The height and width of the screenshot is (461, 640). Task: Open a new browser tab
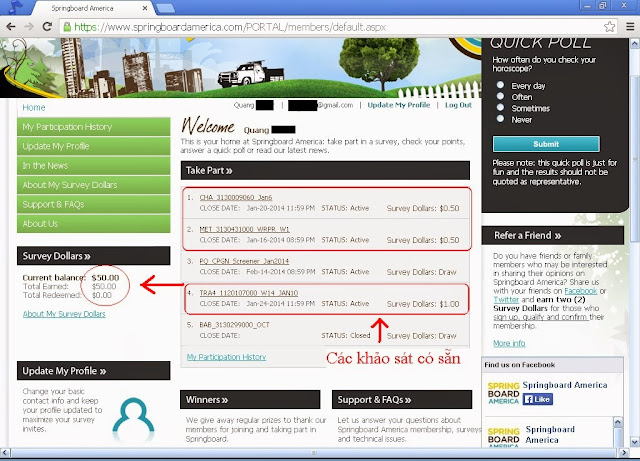[165, 8]
